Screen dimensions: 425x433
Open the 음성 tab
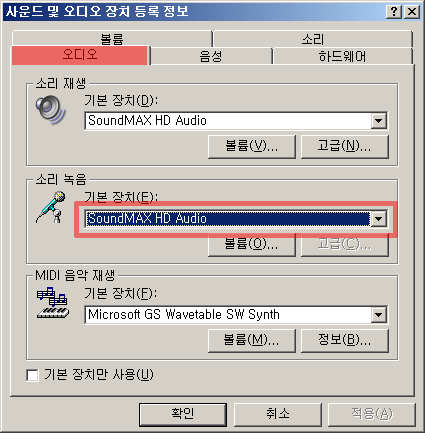pos(211,56)
